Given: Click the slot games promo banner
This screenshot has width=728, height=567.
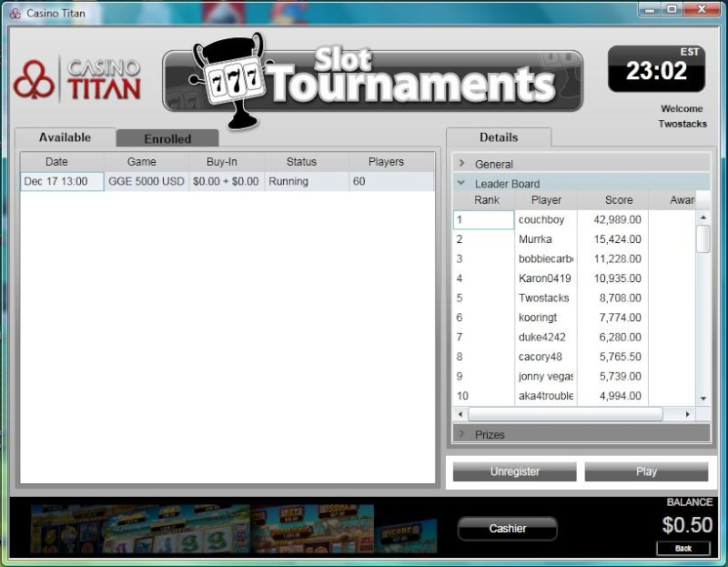Looking at the screenshot, I should tap(234, 529).
